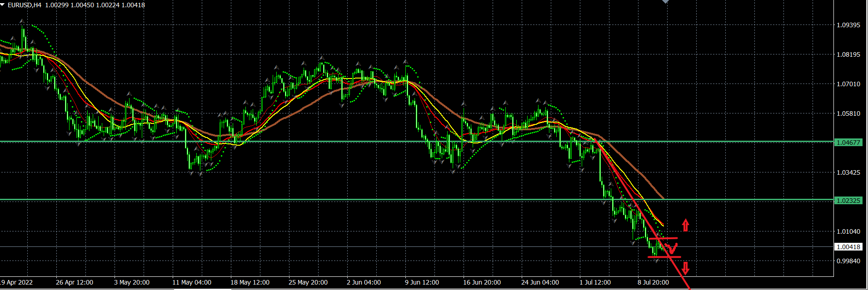Click the current price label 1.00418

pos(848,247)
